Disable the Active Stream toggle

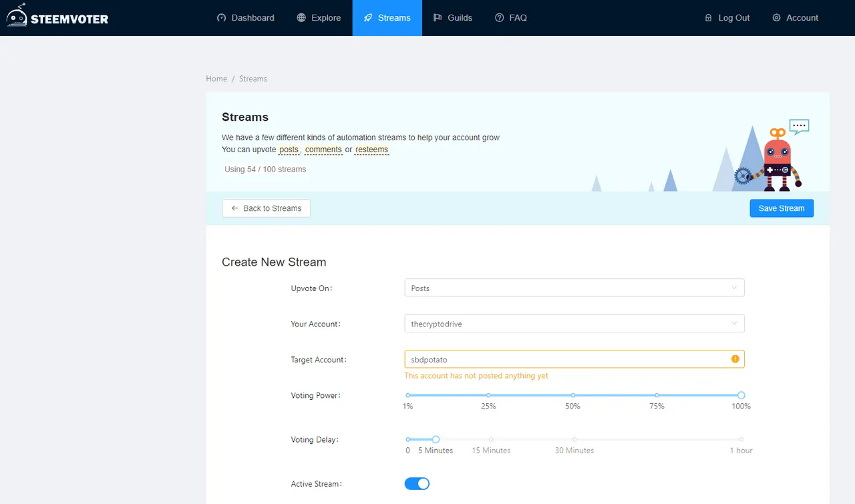pos(417,484)
